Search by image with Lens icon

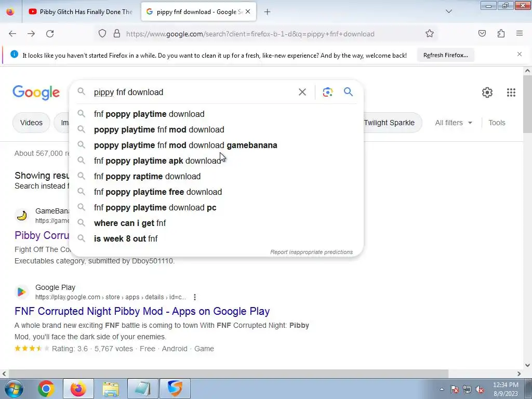click(x=328, y=92)
